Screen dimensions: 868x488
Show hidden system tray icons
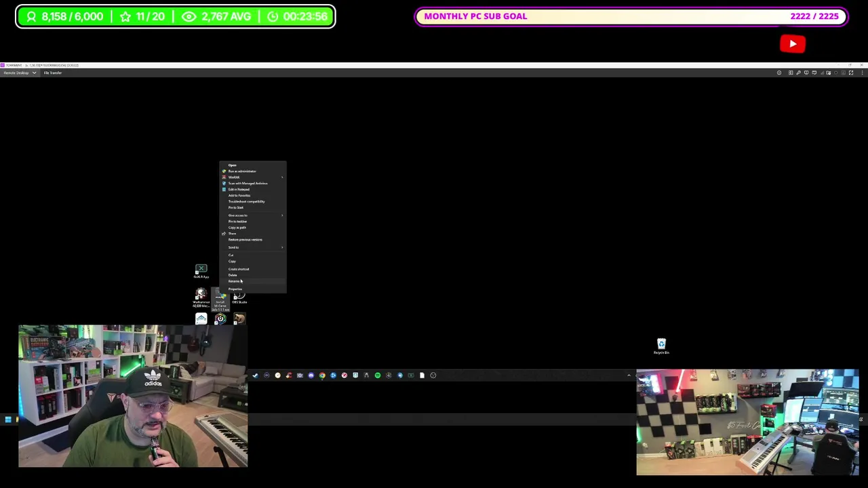coord(629,375)
